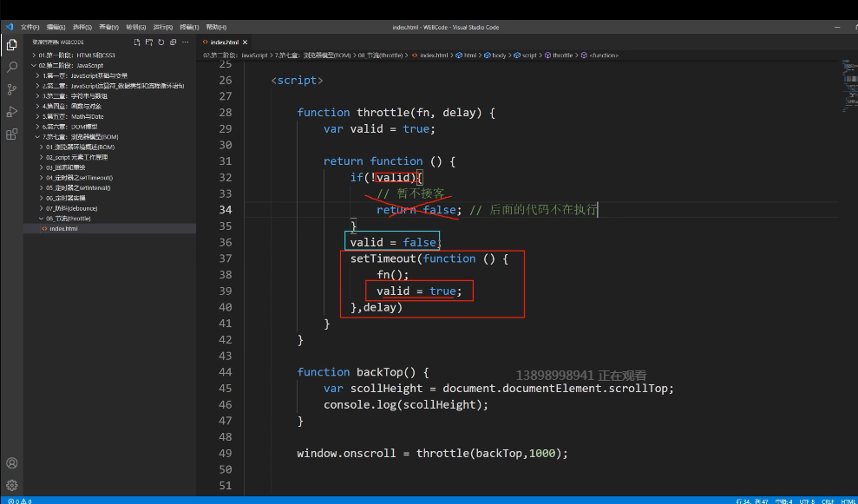Change line endings via CRLF status item
Viewport: 858px width, 504px height.
[828, 501]
